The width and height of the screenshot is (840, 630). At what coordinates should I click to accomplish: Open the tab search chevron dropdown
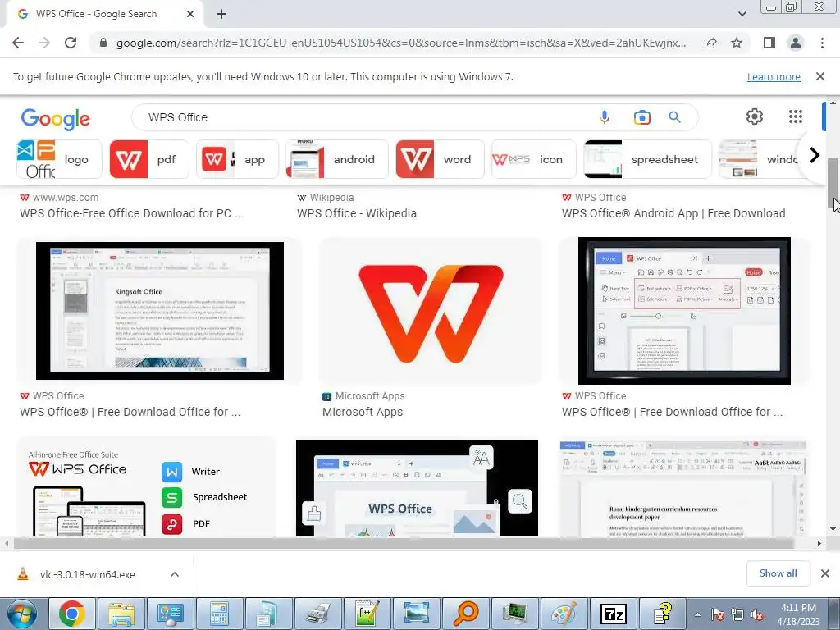tap(742, 14)
